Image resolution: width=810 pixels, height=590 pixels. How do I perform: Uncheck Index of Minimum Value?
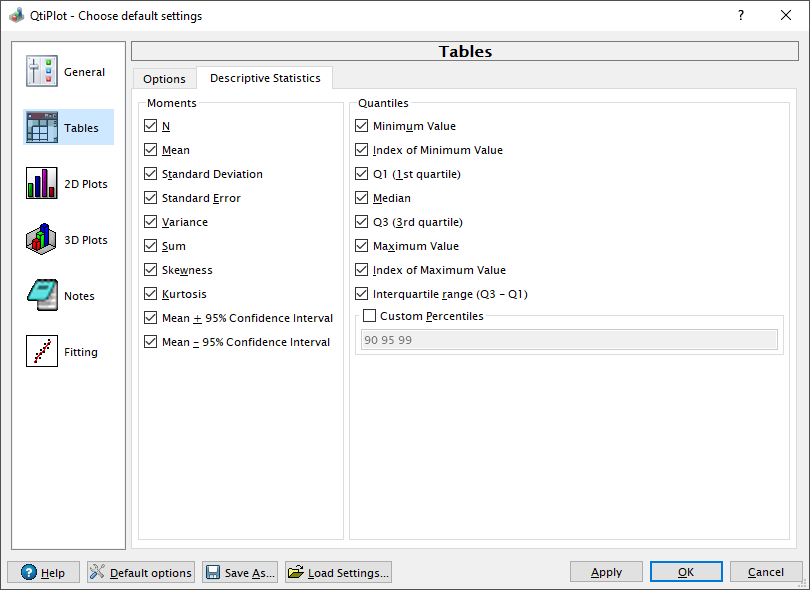(362, 150)
